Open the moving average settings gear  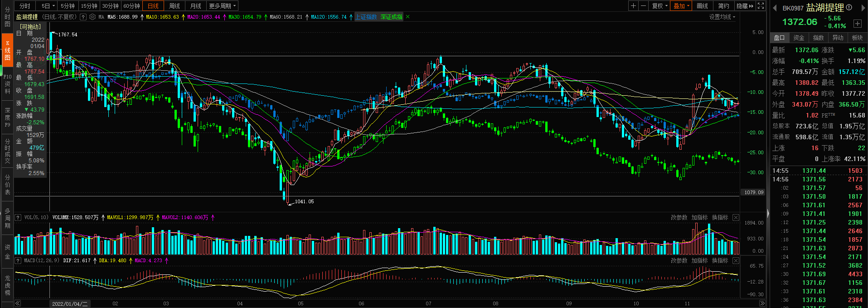92,17
